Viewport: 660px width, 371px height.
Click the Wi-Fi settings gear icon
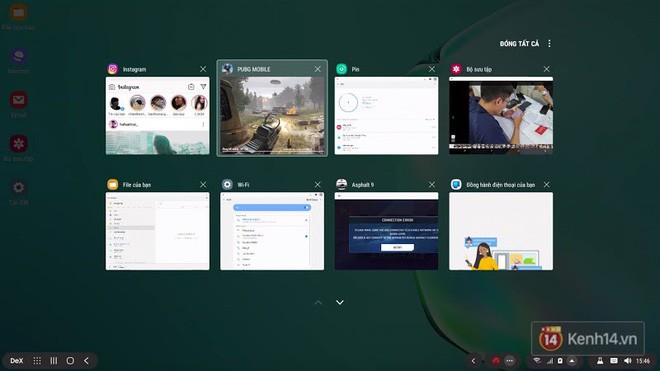tap(227, 184)
